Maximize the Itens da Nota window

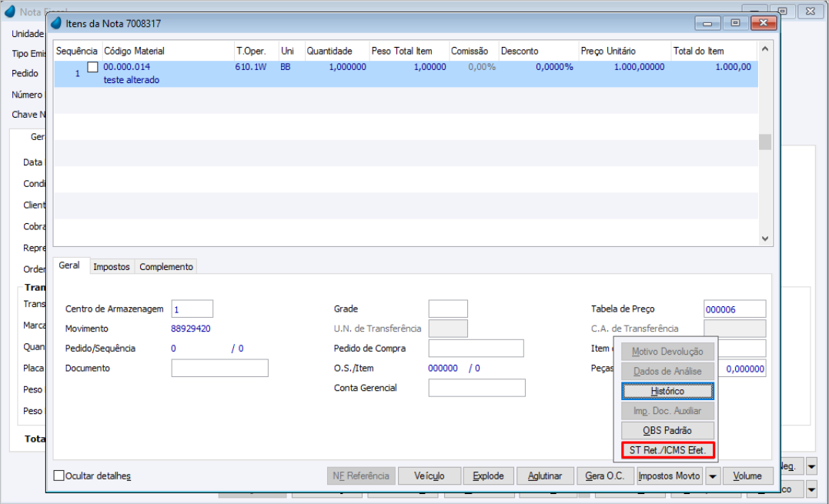click(735, 23)
